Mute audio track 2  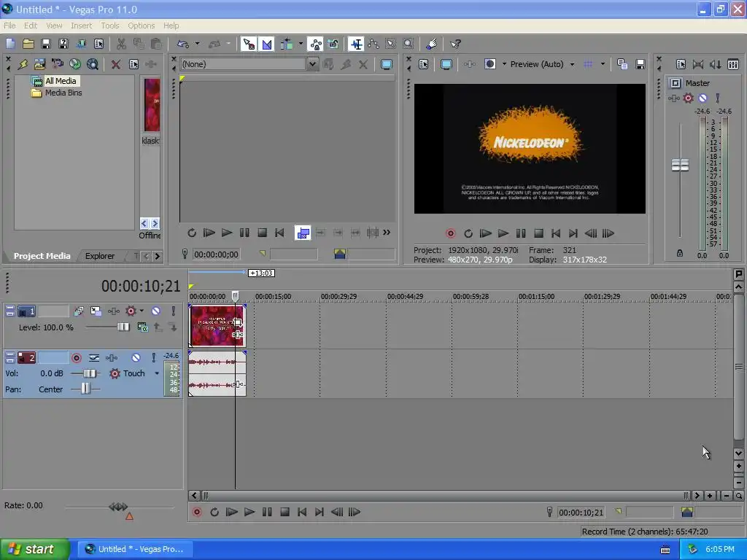(136, 357)
